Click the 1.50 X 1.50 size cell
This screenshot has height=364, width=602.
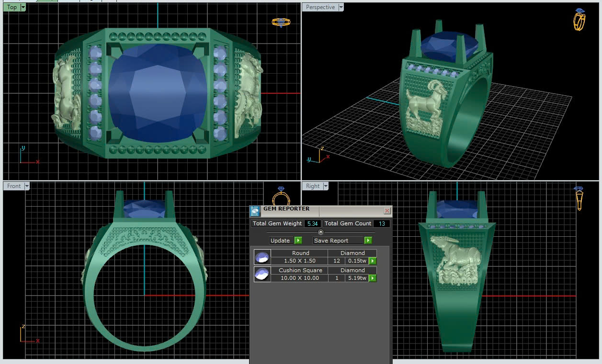pos(300,261)
